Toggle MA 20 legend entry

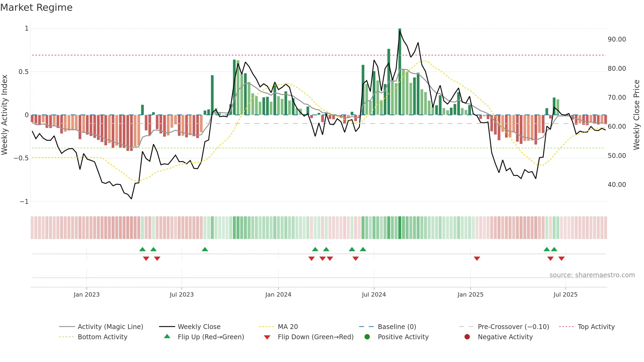[x=278, y=327]
